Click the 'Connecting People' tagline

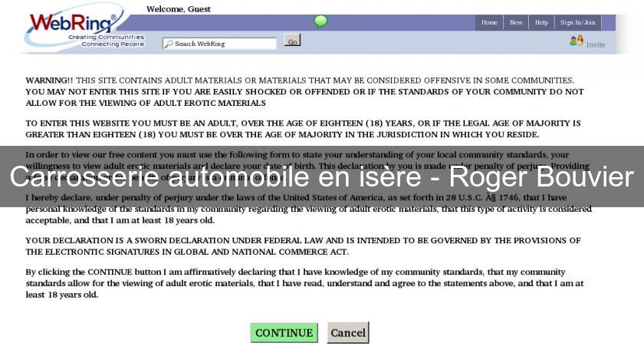pyautogui.click(x=113, y=44)
